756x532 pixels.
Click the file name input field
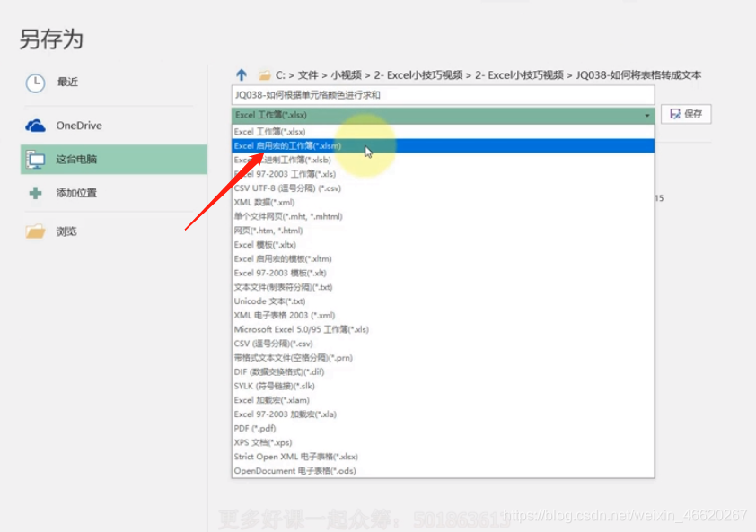[443, 95]
